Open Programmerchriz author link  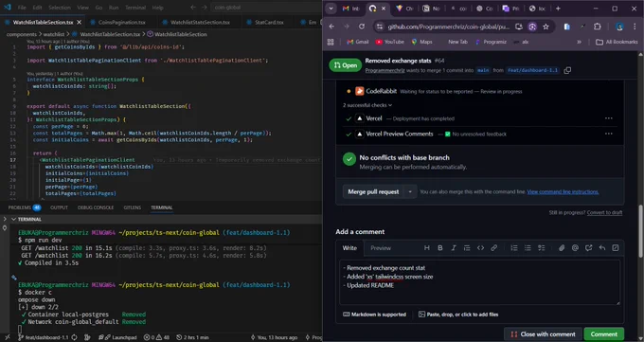click(x=385, y=70)
